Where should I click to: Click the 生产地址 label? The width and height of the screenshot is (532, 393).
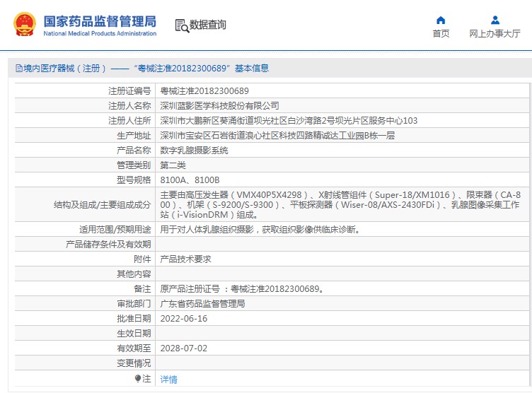pyautogui.click(x=134, y=136)
